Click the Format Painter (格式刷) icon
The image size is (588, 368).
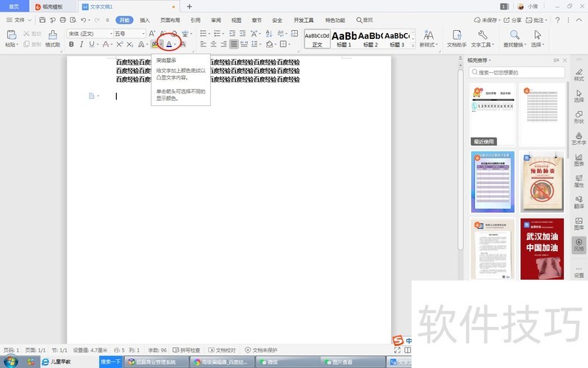pyautogui.click(x=52, y=38)
